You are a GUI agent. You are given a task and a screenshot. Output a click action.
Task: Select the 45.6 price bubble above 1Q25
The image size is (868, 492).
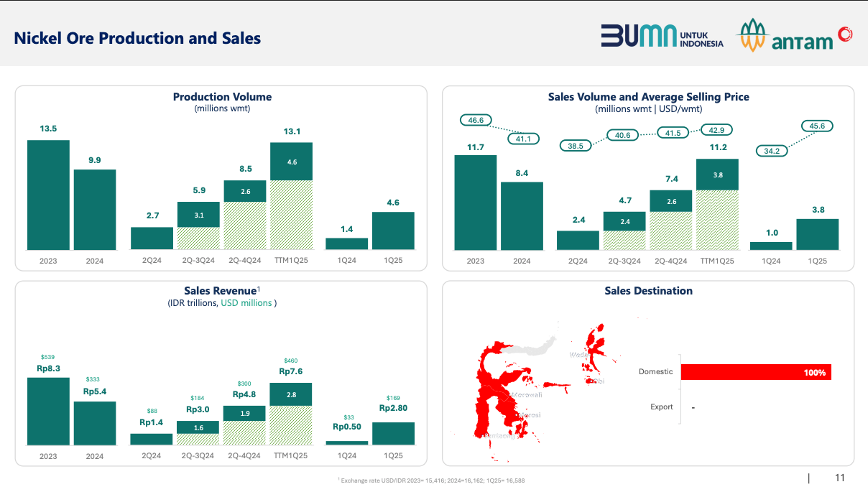(x=817, y=126)
